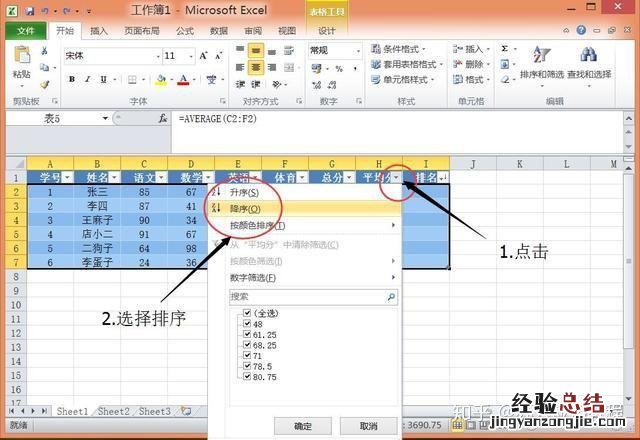The height and width of the screenshot is (440, 640).
Task: Uncheck the 61.25 filter checkbox
Action: (247, 334)
